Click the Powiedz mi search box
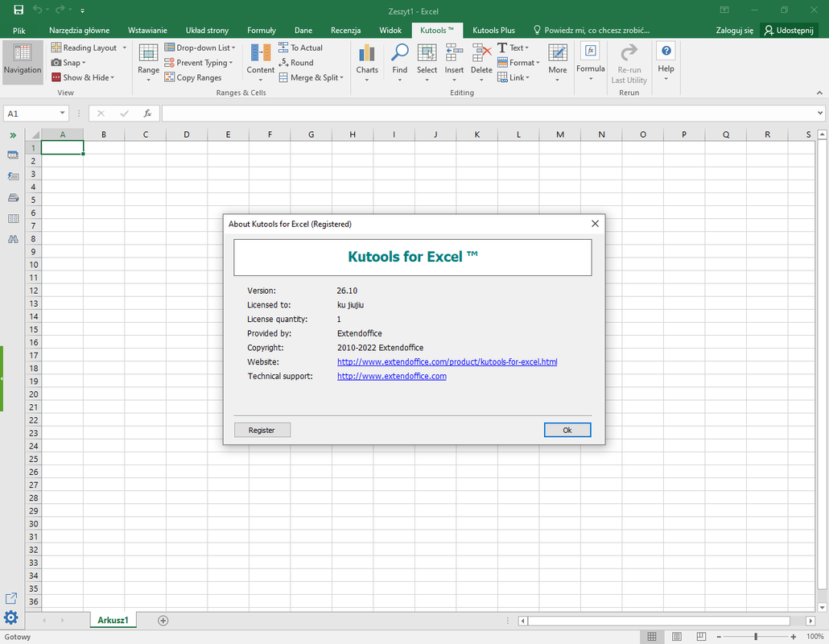This screenshot has height=644, width=829. pos(591,30)
